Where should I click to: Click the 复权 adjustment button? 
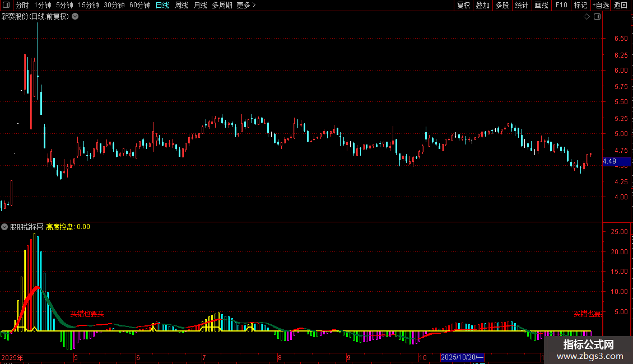463,5
